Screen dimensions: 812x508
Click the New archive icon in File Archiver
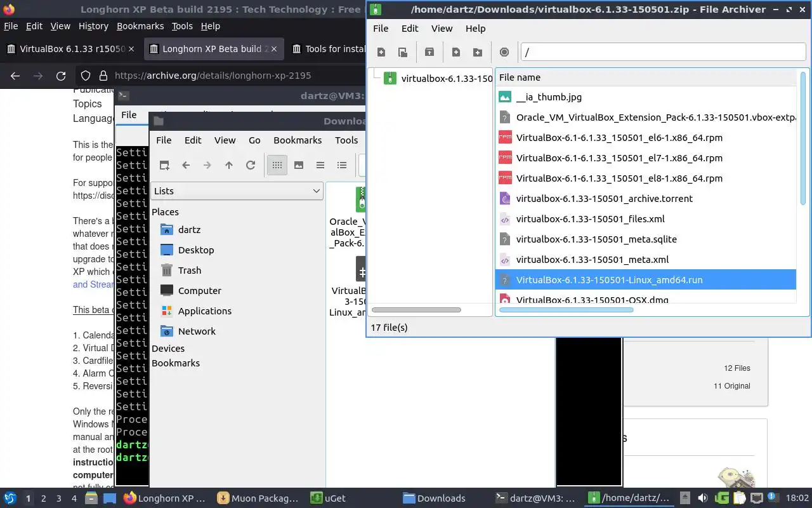381,52
